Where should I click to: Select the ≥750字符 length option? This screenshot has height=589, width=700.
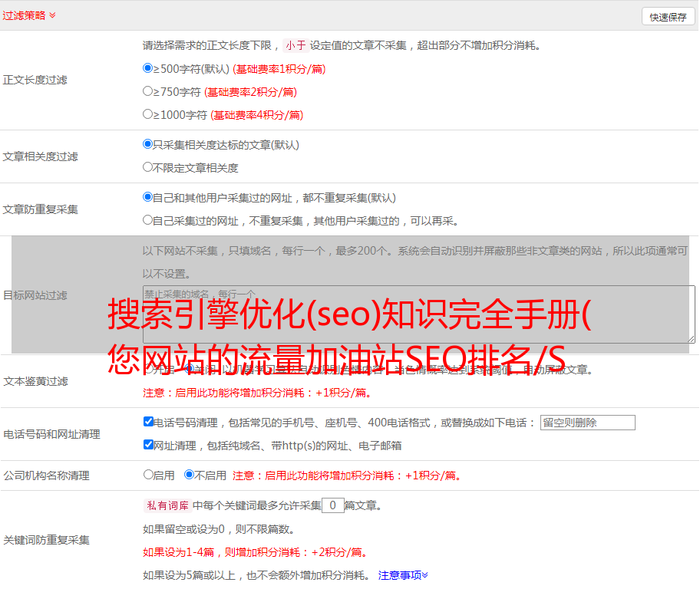pyautogui.click(x=147, y=91)
